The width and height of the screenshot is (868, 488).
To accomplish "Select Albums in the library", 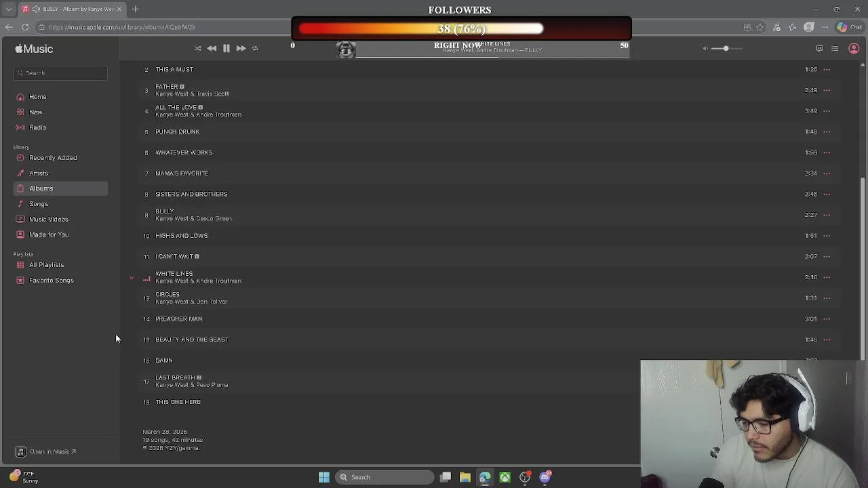I will [60, 188].
